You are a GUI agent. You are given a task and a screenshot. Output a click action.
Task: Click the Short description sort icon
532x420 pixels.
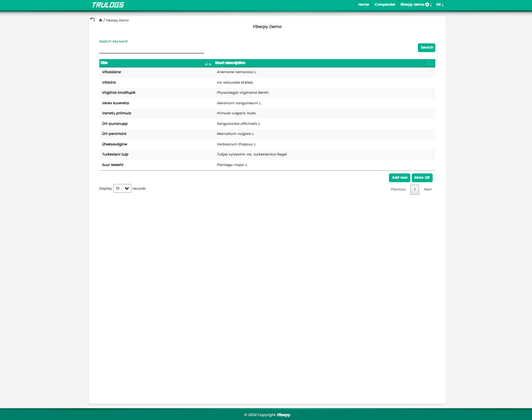(430, 63)
